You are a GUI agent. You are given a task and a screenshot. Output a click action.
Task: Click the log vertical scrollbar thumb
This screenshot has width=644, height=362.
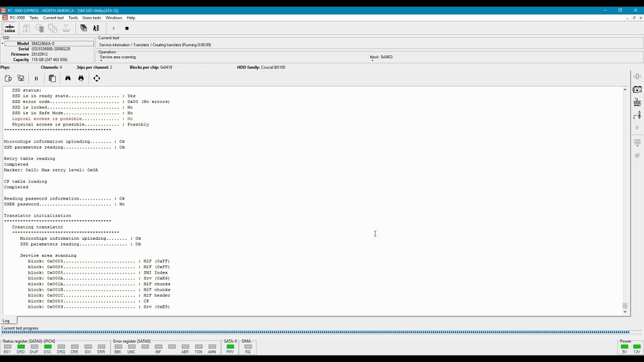(625, 306)
